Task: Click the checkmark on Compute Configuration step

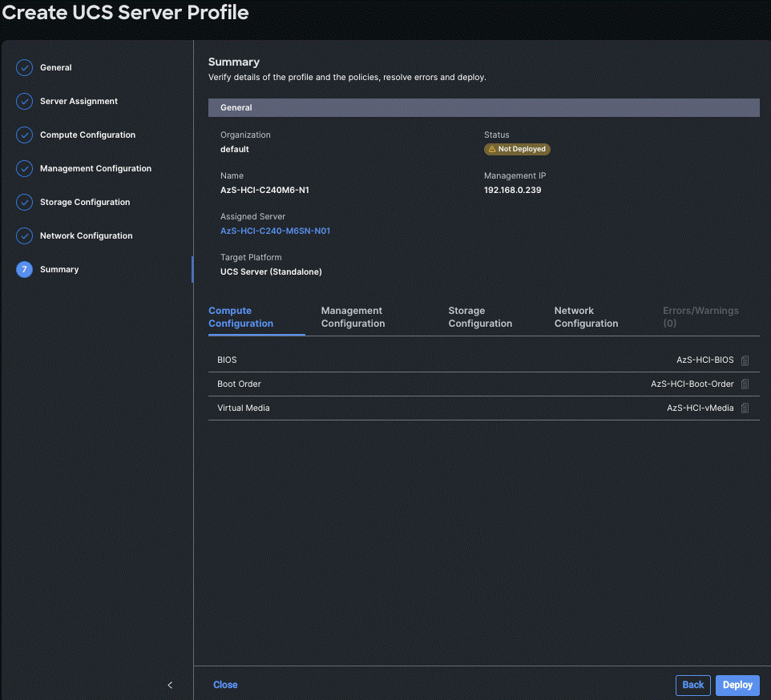Action: coord(24,135)
